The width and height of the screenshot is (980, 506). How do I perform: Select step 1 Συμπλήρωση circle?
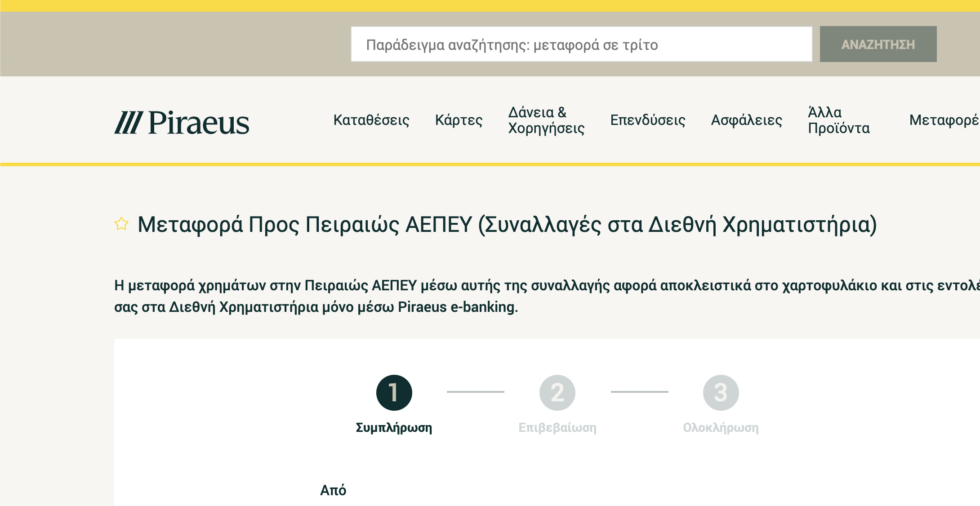(x=394, y=393)
